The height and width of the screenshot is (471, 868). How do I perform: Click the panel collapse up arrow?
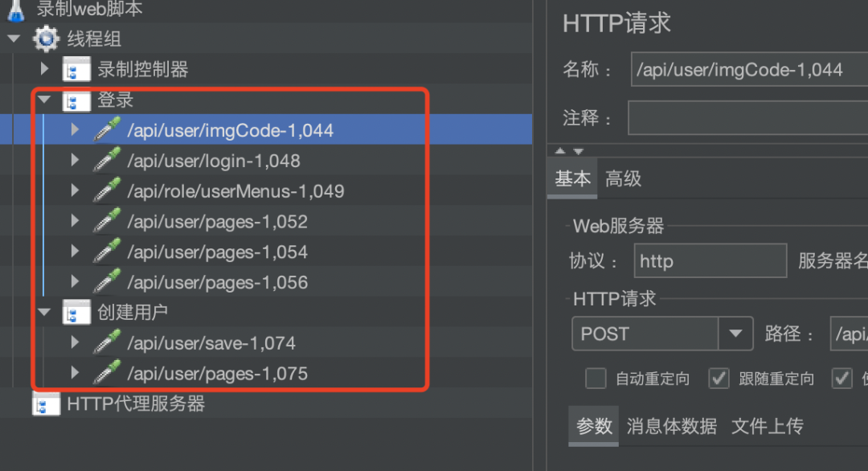tap(560, 150)
